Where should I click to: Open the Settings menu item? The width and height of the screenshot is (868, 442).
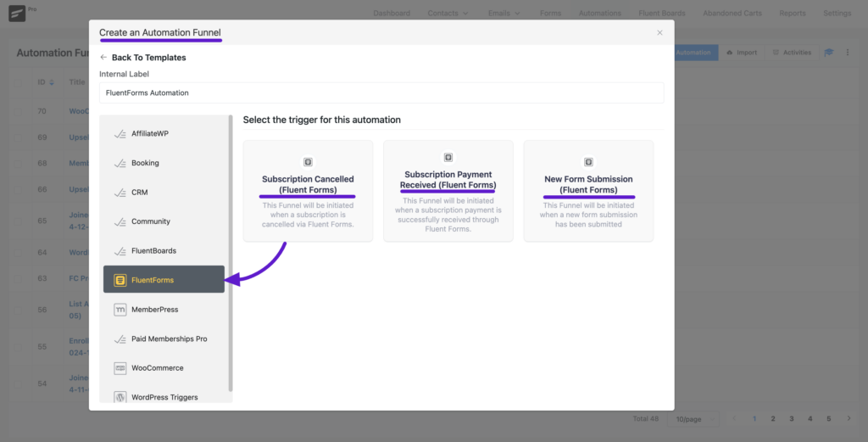tap(837, 14)
